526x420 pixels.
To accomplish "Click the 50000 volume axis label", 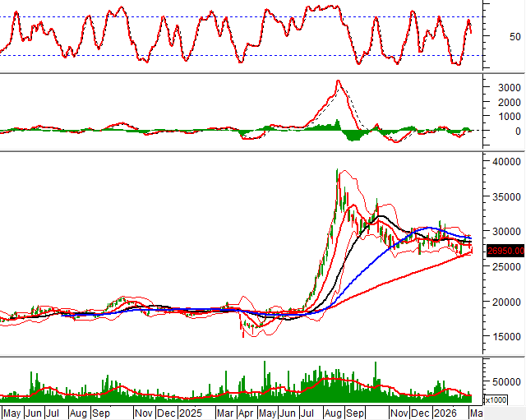I will (x=505, y=382).
